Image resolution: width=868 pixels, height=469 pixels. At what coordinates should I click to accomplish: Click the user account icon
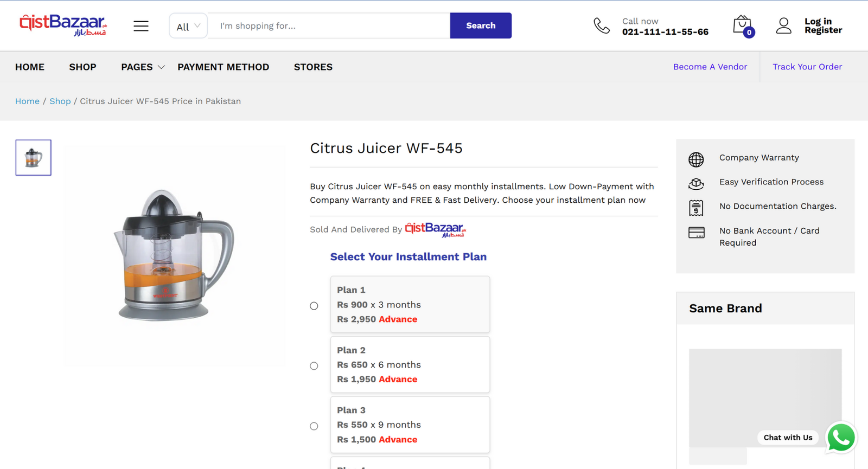(x=783, y=25)
